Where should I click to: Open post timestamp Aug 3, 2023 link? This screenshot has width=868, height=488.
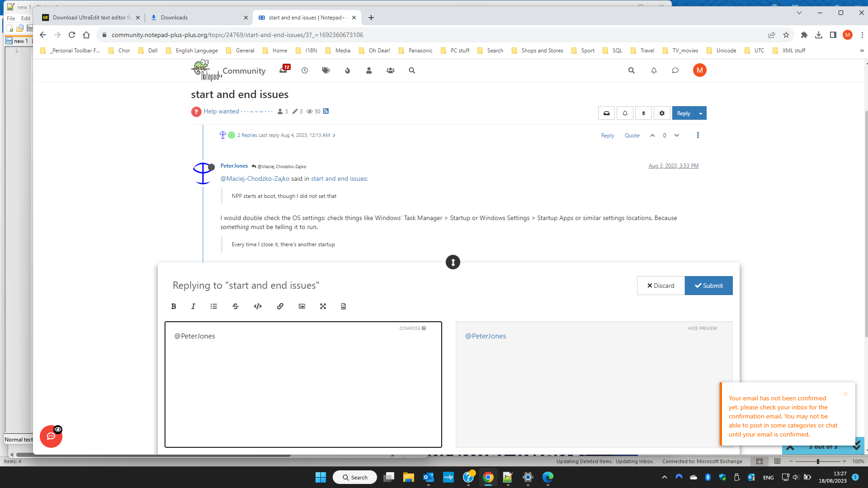pos(674,166)
